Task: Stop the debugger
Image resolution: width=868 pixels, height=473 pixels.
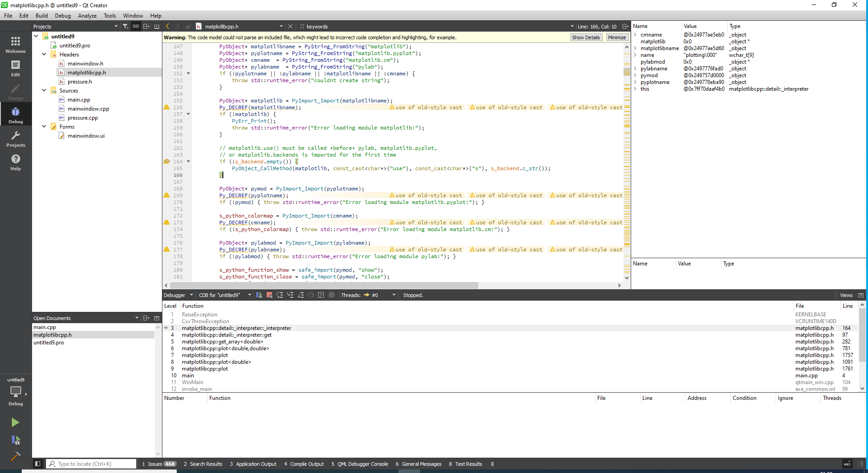Action: point(269,295)
